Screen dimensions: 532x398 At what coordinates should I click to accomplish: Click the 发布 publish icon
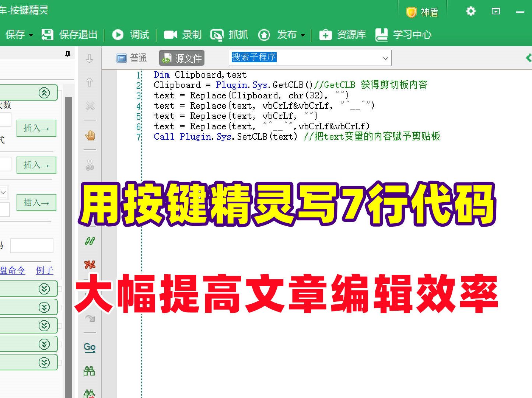(x=264, y=35)
